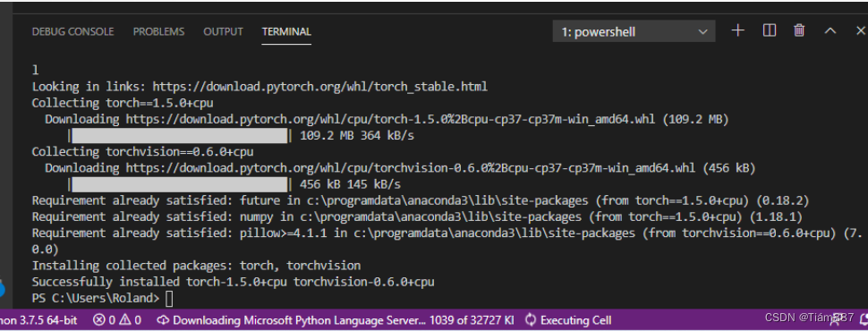Click 'Installing collected packages: torch, torchvision' line
868x331 pixels.
[196, 266]
